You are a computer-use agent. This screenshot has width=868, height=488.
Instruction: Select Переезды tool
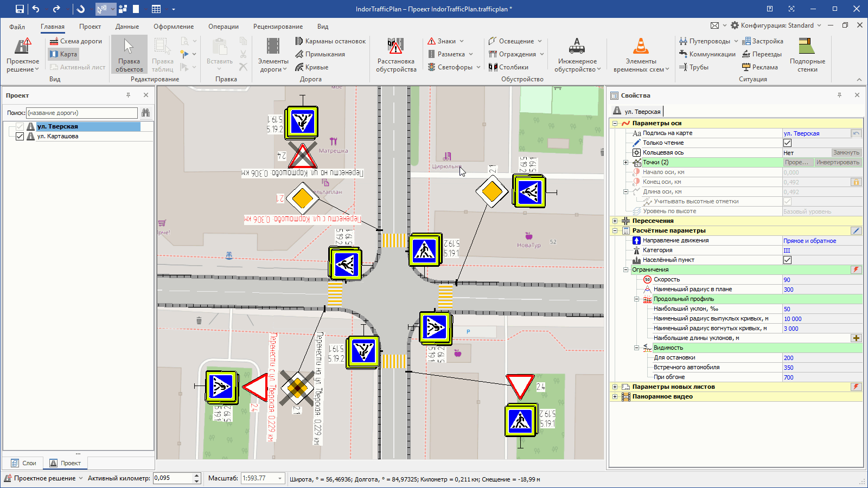pos(762,54)
